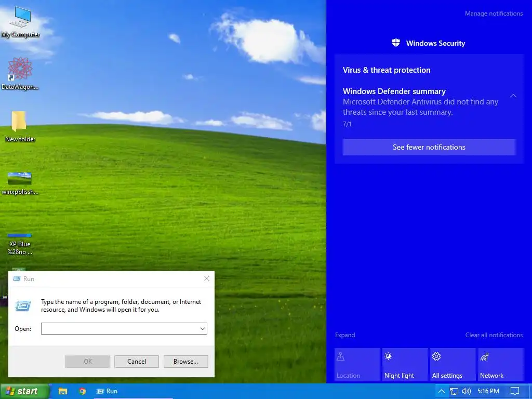Open Manage notifications link

tap(494, 14)
